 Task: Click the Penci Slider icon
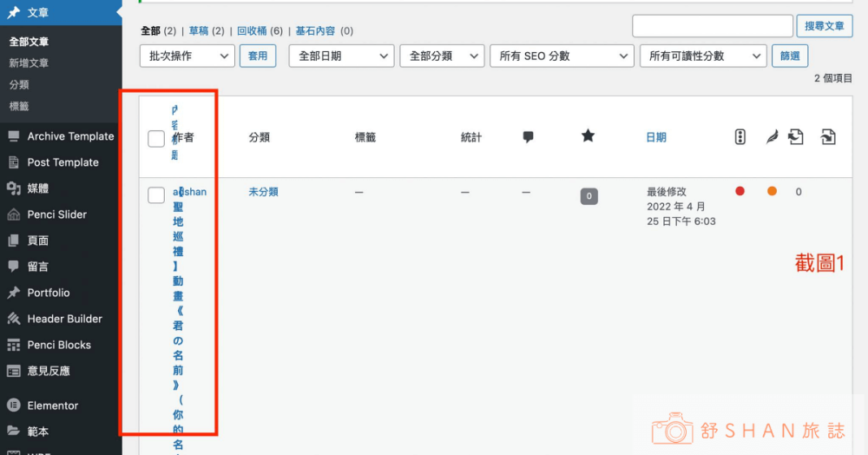[x=14, y=214]
